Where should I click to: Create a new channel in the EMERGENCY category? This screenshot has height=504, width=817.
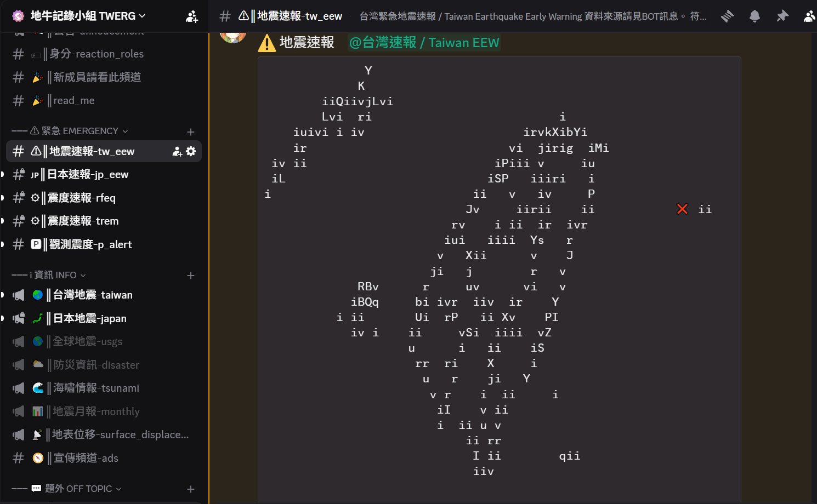click(x=191, y=131)
